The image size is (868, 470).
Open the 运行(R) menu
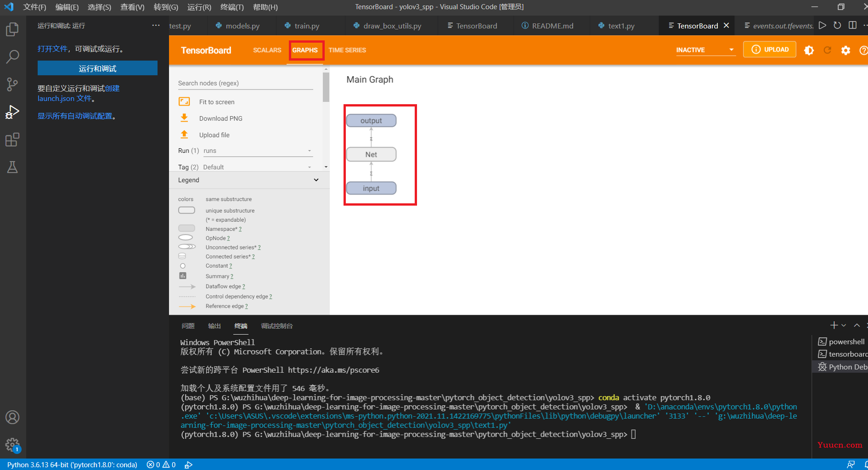tap(199, 7)
